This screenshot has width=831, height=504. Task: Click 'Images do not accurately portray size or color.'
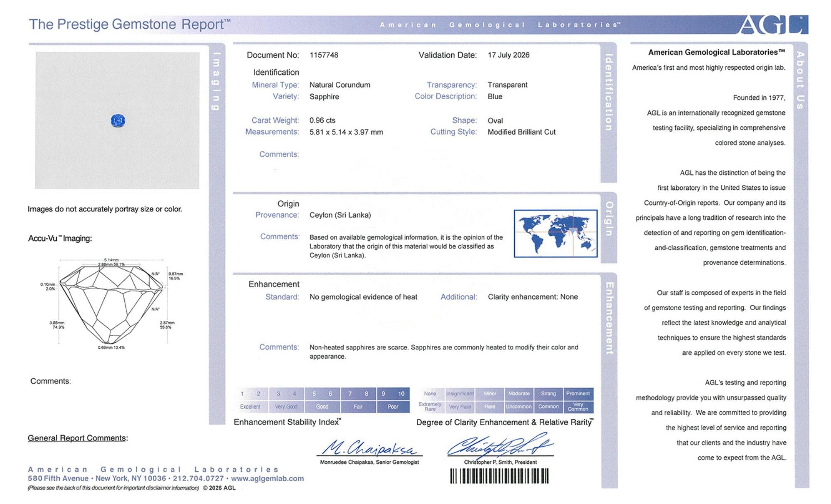[x=105, y=209]
